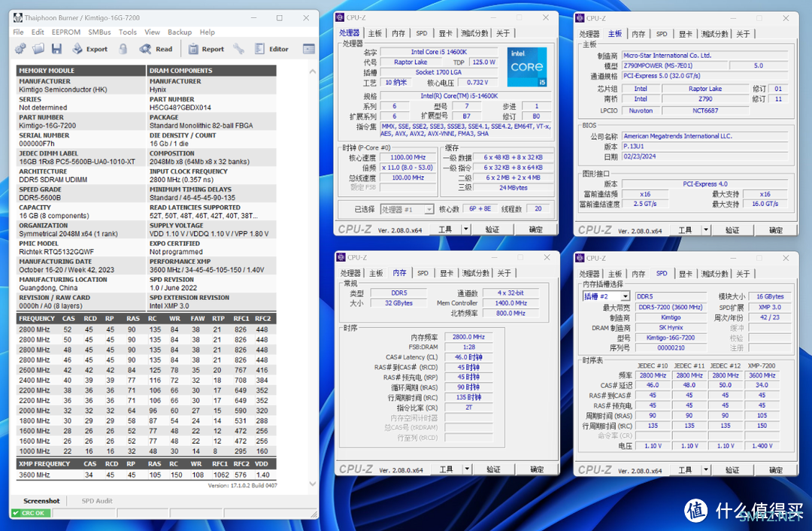
Task: Open the Help menu in Thaiphoon Burner
Action: (208, 32)
